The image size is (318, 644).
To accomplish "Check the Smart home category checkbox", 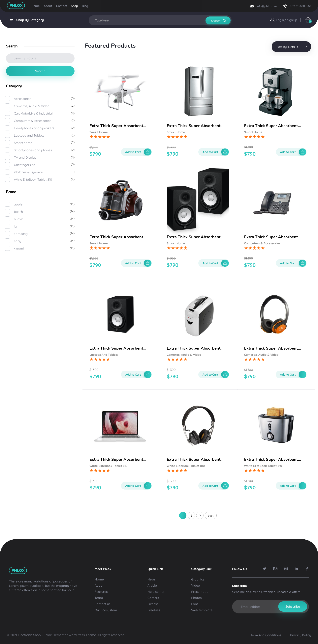I will pos(8,143).
